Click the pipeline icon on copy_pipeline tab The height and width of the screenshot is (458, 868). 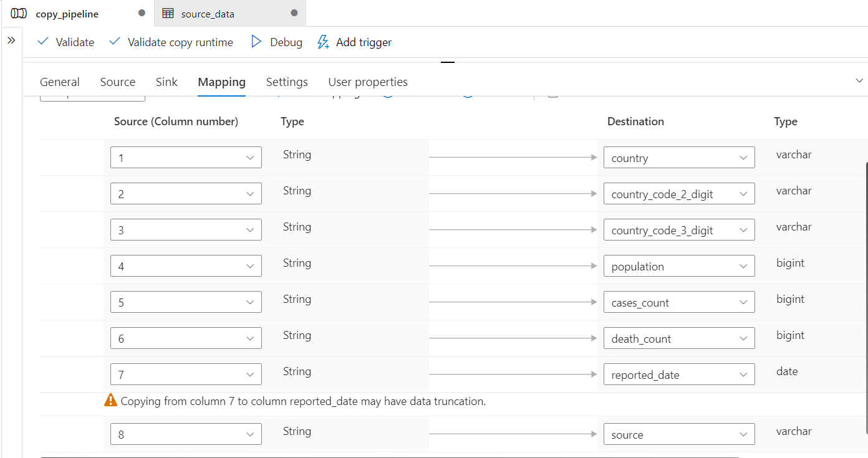coord(19,13)
